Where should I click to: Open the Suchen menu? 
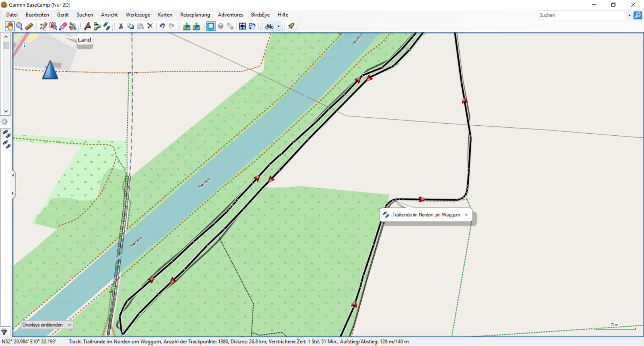pyautogui.click(x=85, y=15)
